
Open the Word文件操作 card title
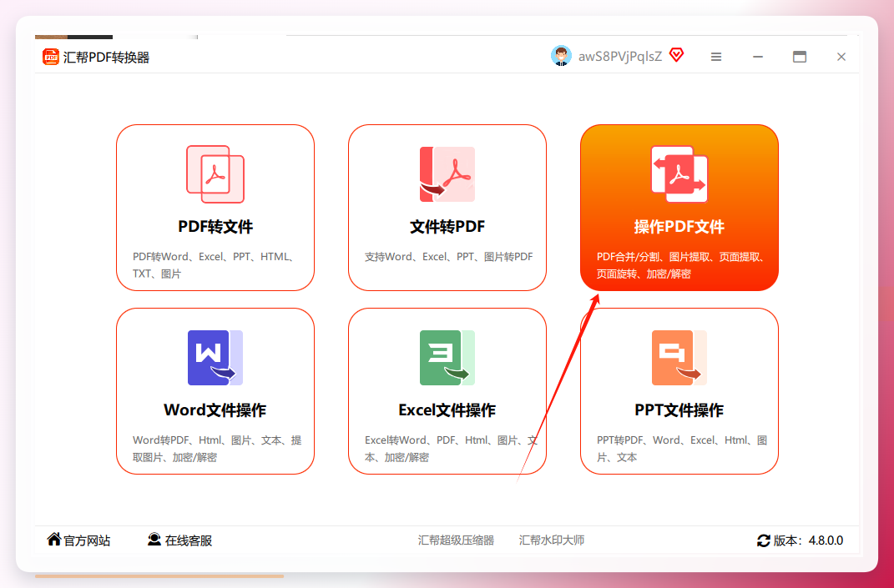[x=215, y=410]
